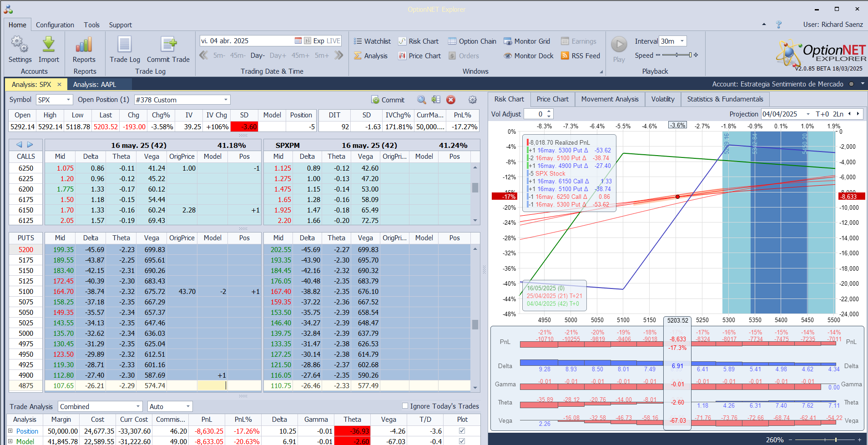Screen dimensions: 868x445
Task: Click the Commit button in analysis toolbar
Action: coord(388,100)
